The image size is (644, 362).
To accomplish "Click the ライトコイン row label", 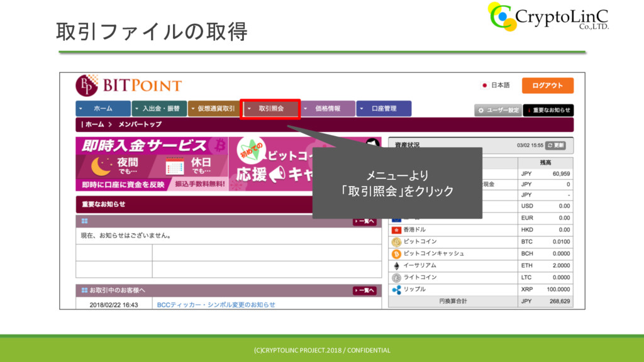I will [420, 277].
